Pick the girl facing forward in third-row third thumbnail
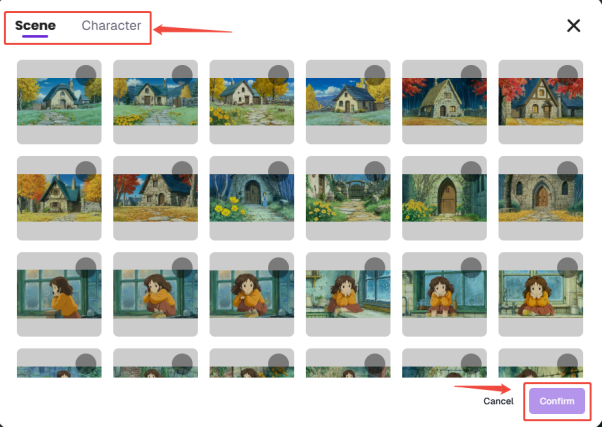 coord(251,294)
